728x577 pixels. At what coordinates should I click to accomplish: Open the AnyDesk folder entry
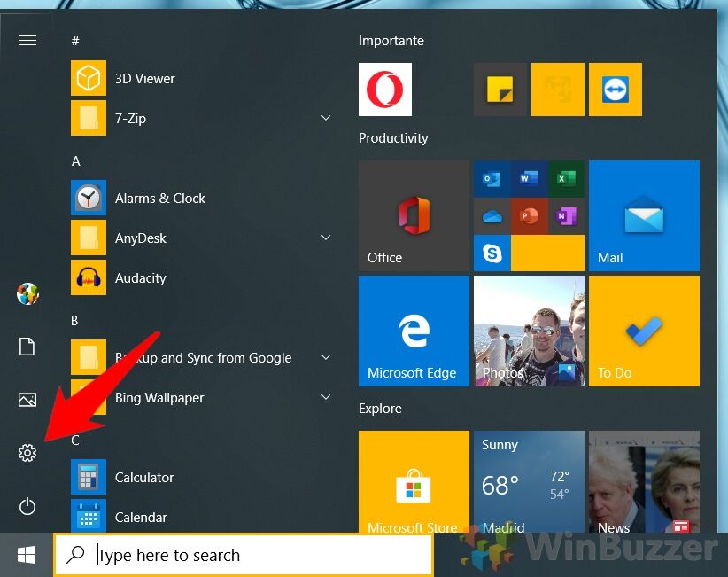[200, 238]
